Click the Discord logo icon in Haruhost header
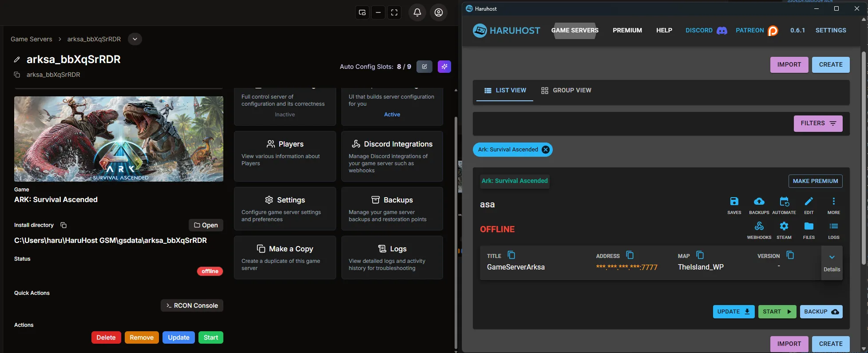This screenshot has height=353, width=868. [x=722, y=31]
